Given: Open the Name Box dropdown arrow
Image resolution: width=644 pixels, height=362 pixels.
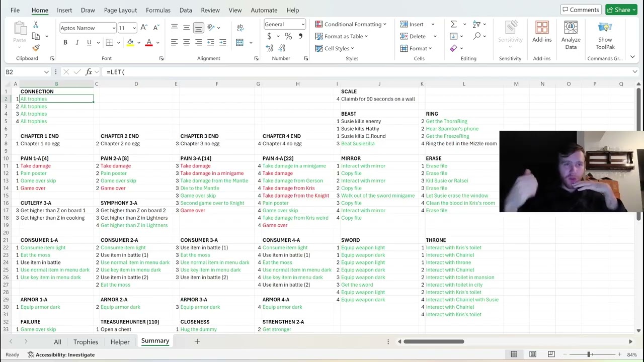Looking at the screenshot, I should 46,72.
